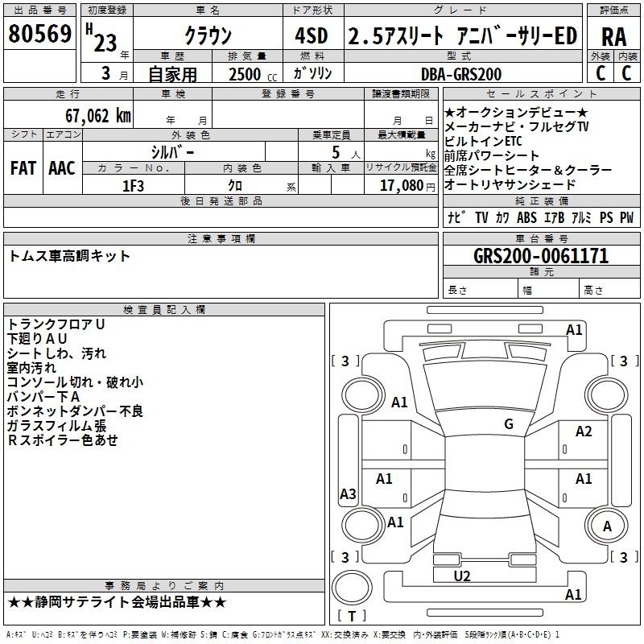Select the トムス車高調キット note
This screenshot has height=644, width=644.
click(69, 256)
